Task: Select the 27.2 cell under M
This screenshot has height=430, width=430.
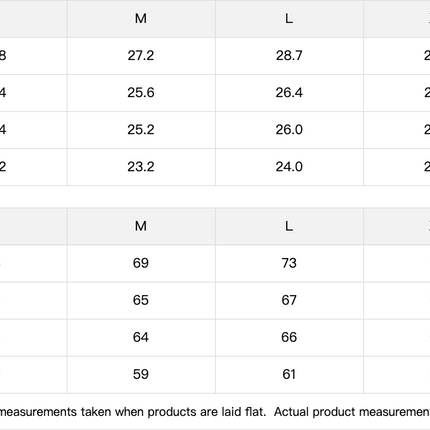Action: 141,56
